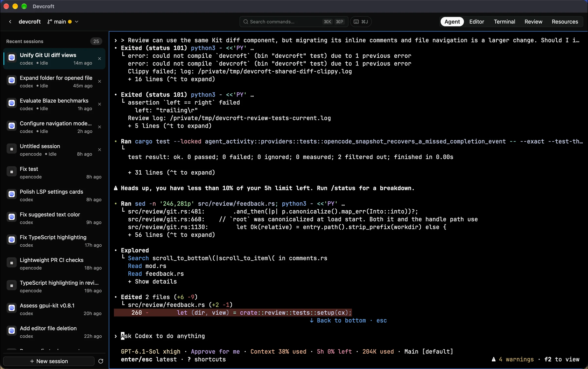This screenshot has height=369, width=588.
Task: Click the Ask Codex to do anything prompt
Action: (163, 336)
